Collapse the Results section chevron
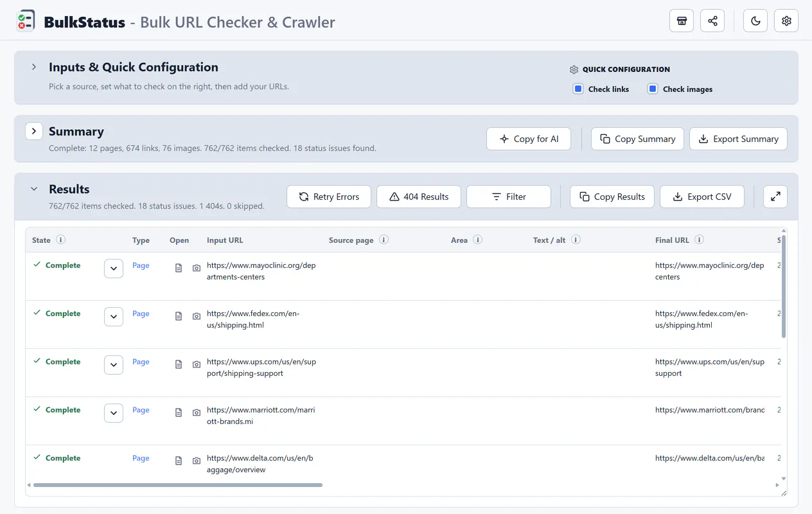The image size is (812, 514). [x=34, y=189]
